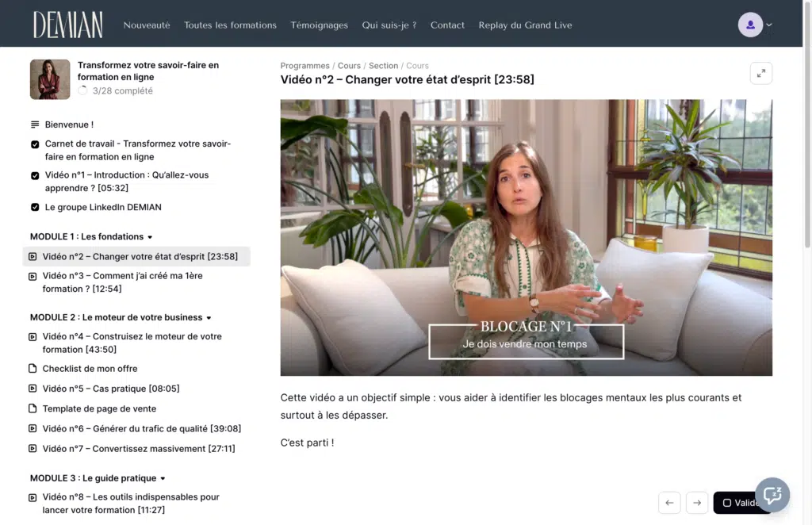Image resolution: width=812 pixels, height=525 pixels.
Task: Click the text icon beside Bienvenue !
Action: [x=35, y=125]
